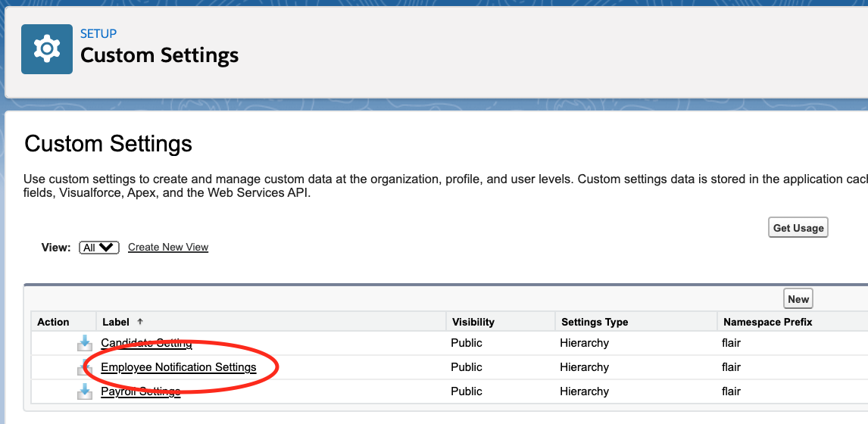
Task: Click the manage icon beside Employee Notification Settings
Action: point(85,368)
